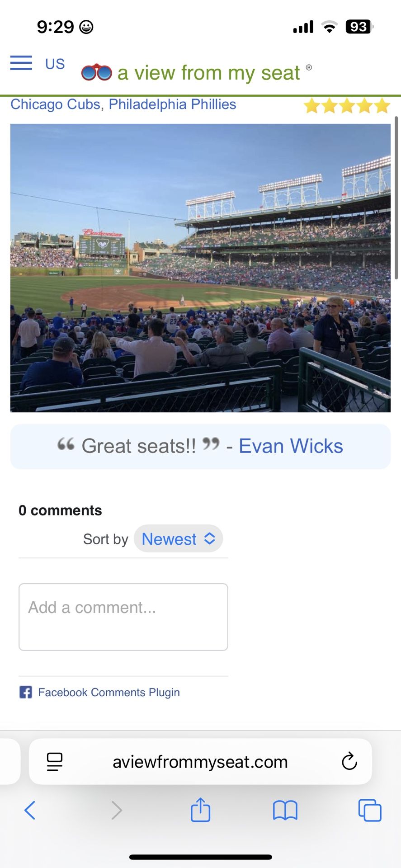The width and height of the screenshot is (401, 868).
Task: Click the Add a comment field
Action: 123,617
